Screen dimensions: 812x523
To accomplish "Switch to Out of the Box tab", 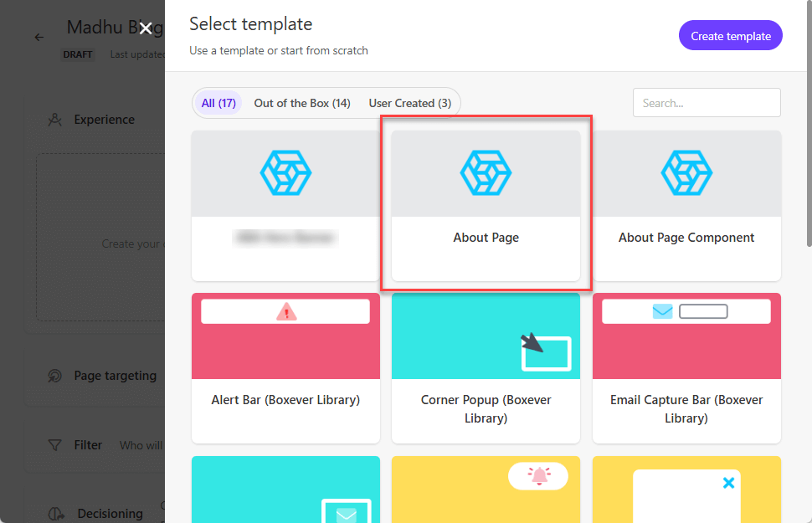I will tap(302, 103).
